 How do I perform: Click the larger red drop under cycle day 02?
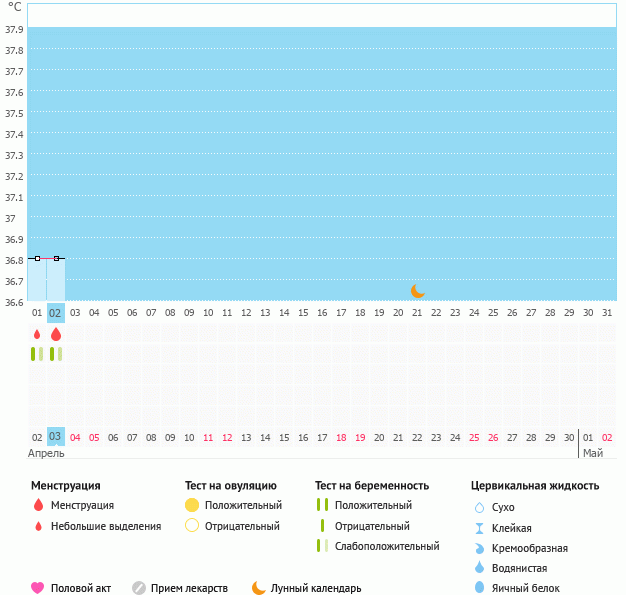(x=56, y=335)
